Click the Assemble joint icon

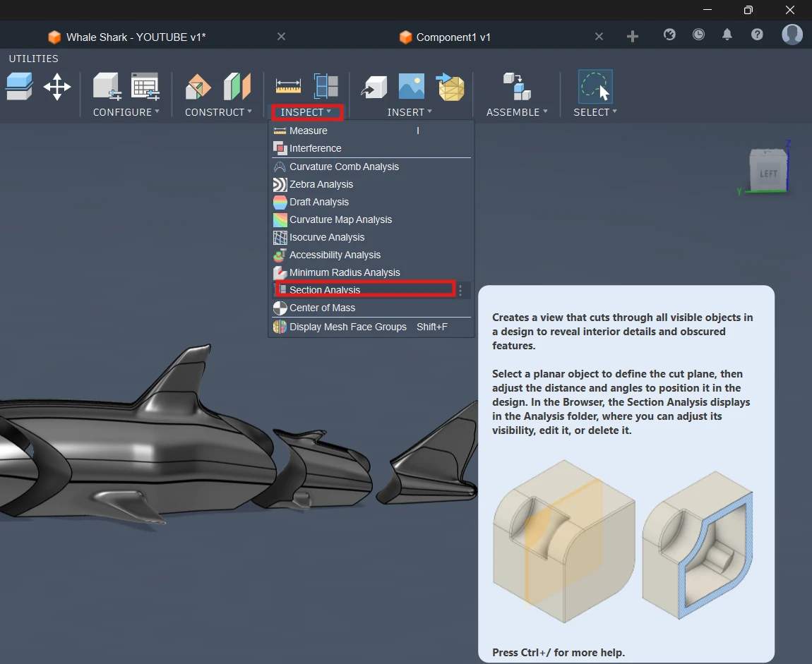517,86
